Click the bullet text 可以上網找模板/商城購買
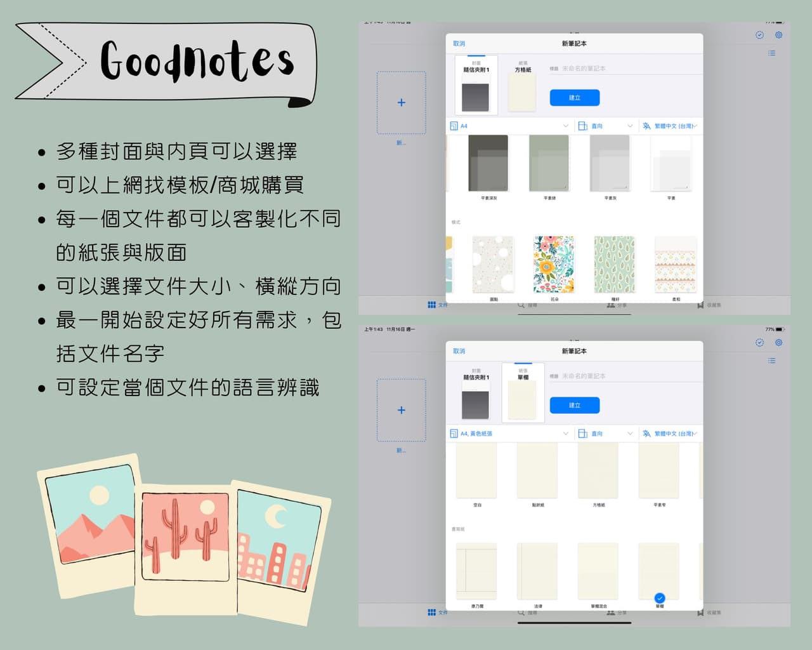This screenshot has width=812, height=650. pyautogui.click(x=180, y=185)
